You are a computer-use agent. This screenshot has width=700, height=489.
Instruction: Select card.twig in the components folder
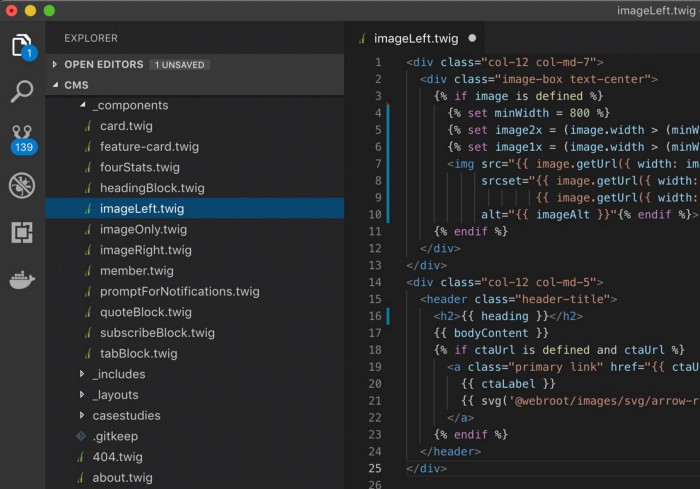click(x=126, y=126)
